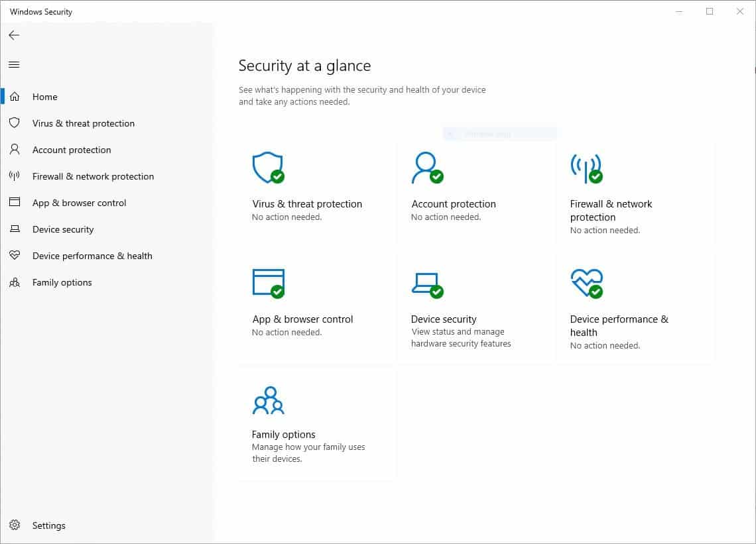Select App & browser control in the sidebar
This screenshot has width=756, height=544.
point(80,203)
